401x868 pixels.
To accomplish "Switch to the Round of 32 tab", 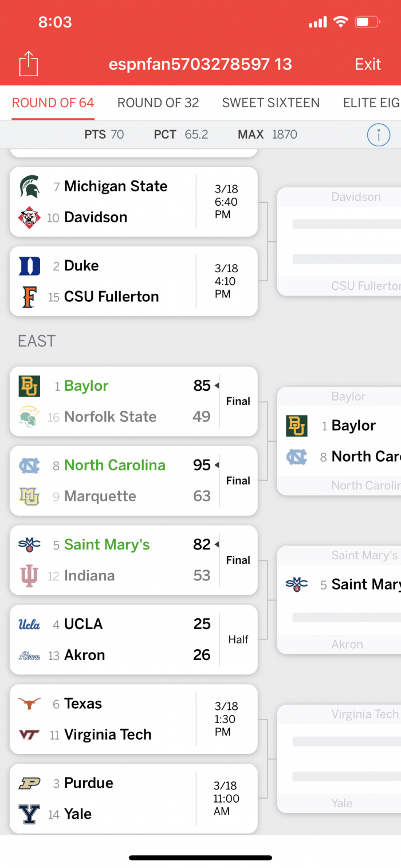I will (x=158, y=103).
